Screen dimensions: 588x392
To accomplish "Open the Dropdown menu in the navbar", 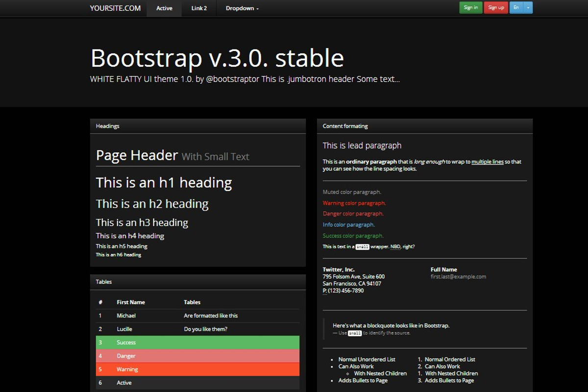I will coord(240,8).
